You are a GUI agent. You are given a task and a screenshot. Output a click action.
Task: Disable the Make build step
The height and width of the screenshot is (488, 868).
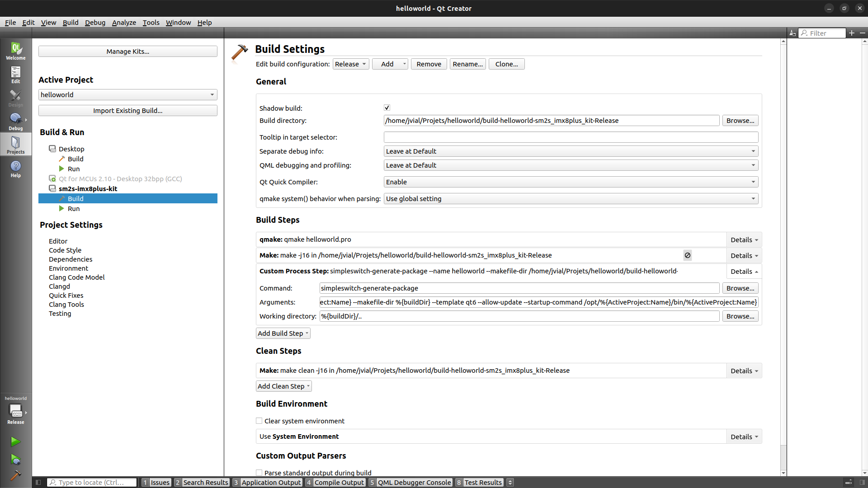pos(687,255)
